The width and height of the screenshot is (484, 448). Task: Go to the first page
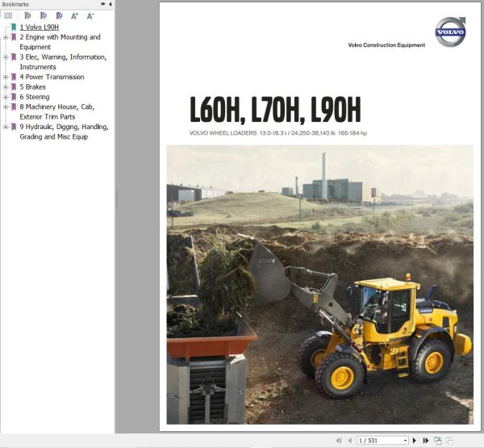[339, 440]
